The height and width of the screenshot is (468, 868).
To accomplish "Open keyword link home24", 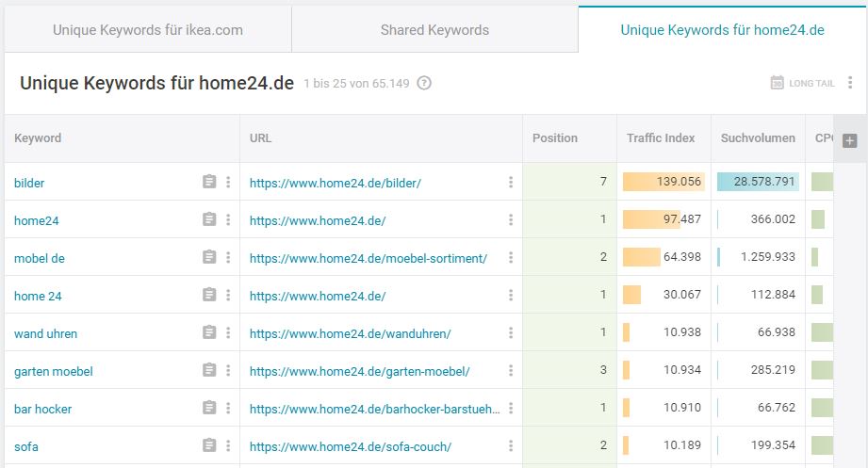I will 37,220.
